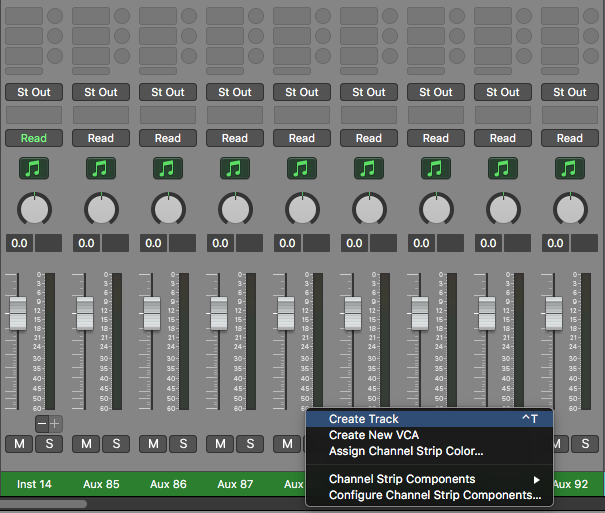
Task: Enable mute on Aux 86
Action: click(x=153, y=444)
